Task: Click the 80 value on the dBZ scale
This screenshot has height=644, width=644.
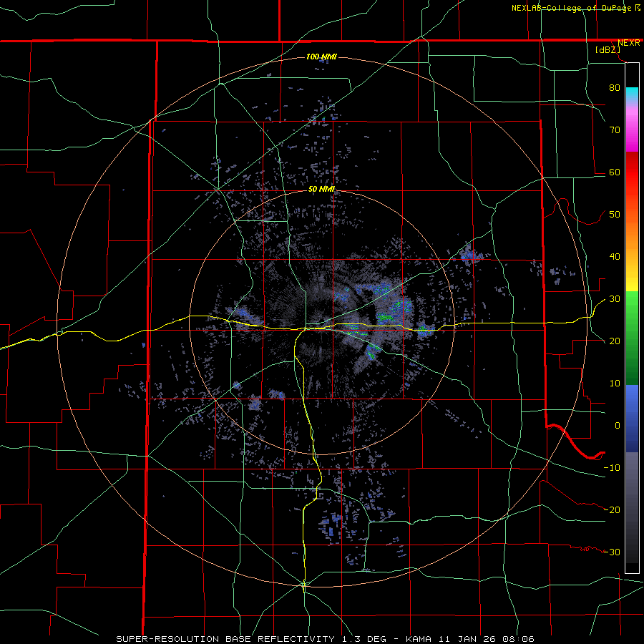Action: (615, 88)
